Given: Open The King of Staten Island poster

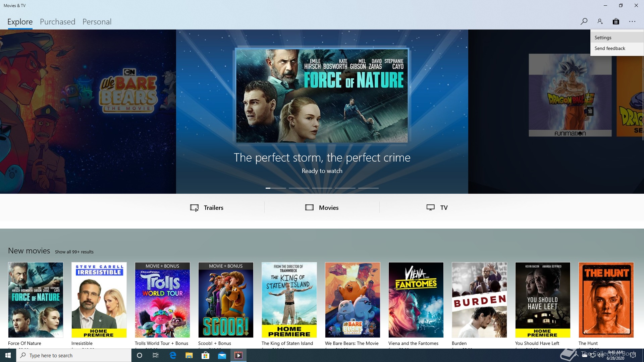Looking at the screenshot, I should (x=289, y=300).
